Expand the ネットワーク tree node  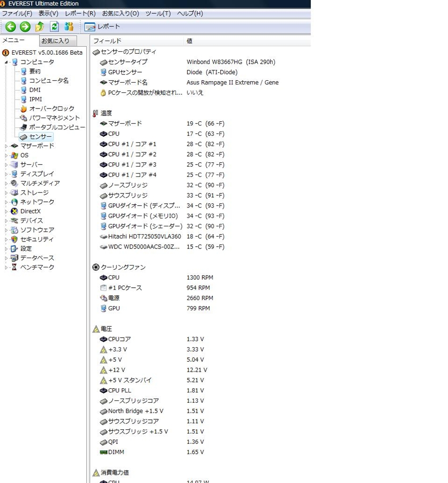6,202
